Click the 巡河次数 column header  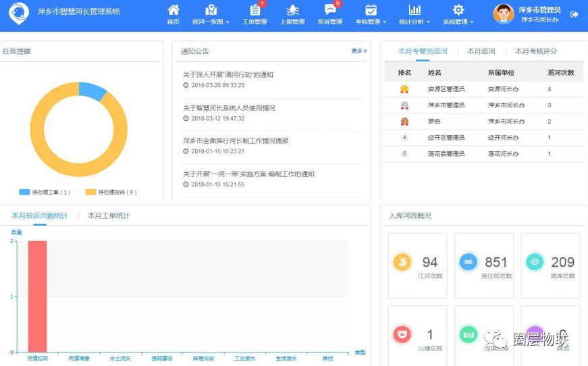560,72
